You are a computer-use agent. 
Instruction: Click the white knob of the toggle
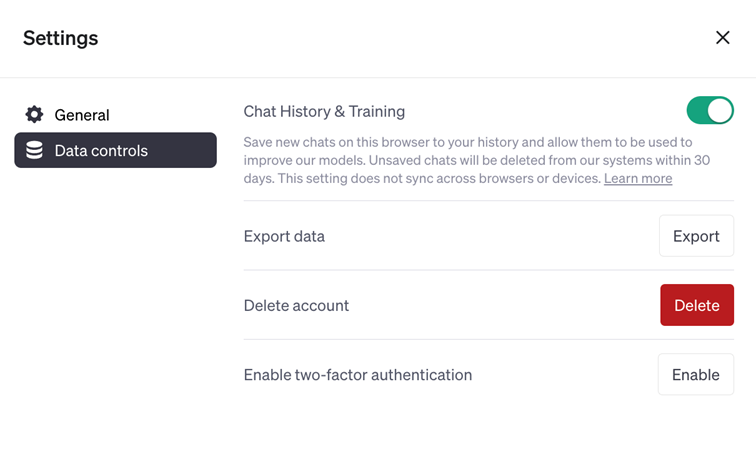(720, 110)
